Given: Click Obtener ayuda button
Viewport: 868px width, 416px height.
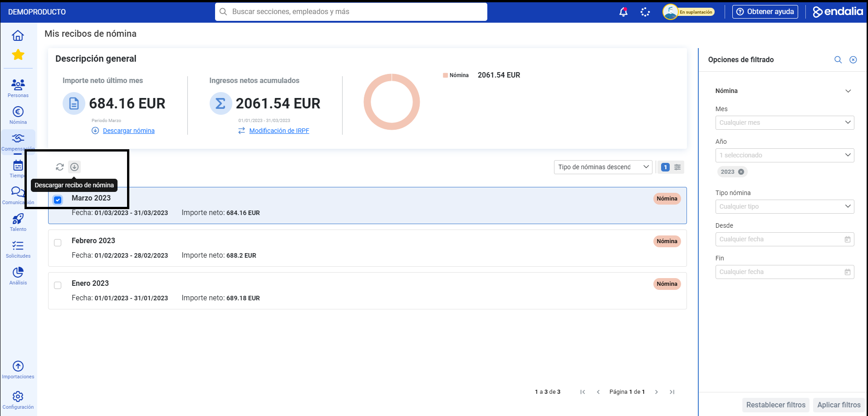Looking at the screenshot, I should tap(765, 12).
